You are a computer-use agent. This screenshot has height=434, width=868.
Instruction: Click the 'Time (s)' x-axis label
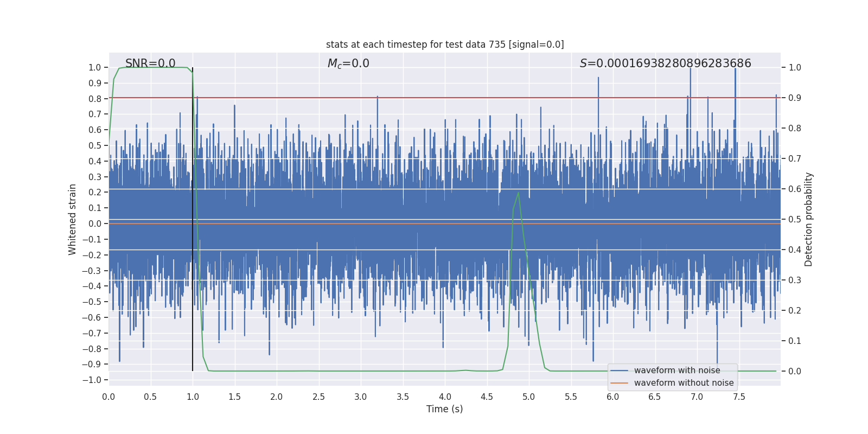(x=445, y=409)
